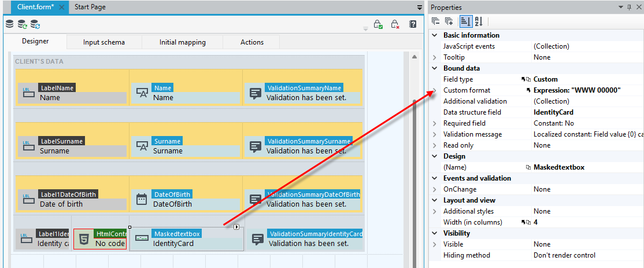Expand the Required field property
644x268 pixels.
[x=435, y=123]
